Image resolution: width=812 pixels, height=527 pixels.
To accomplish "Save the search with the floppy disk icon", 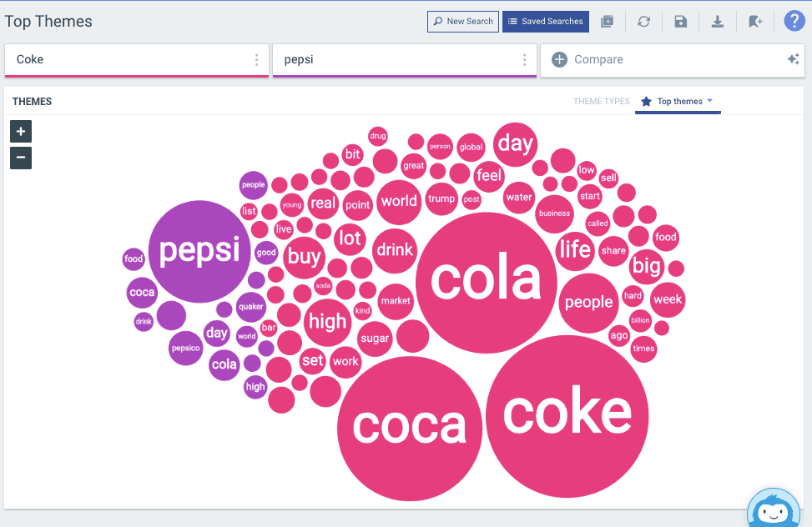I will (x=680, y=22).
